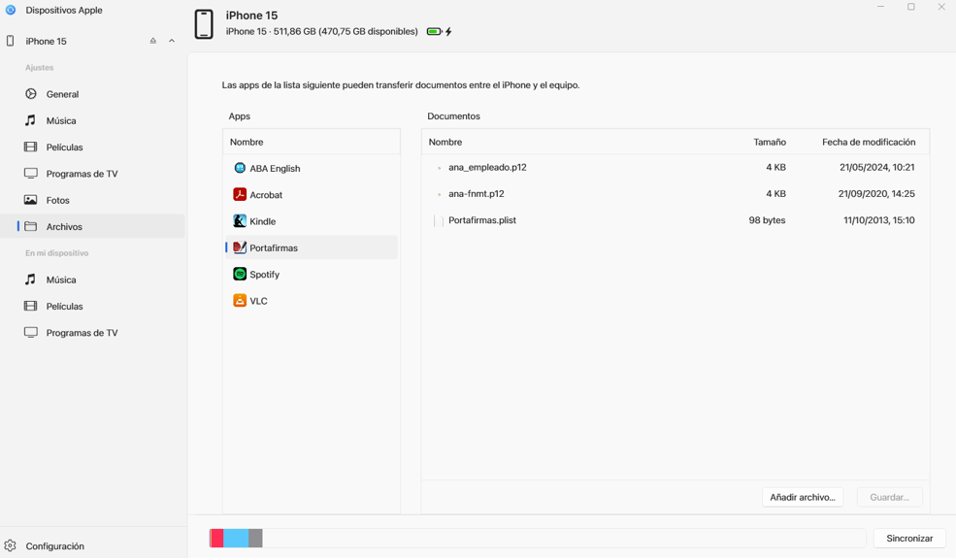Image resolution: width=956 pixels, height=560 pixels.
Task: Click the Añadir archivo... button
Action: click(803, 497)
